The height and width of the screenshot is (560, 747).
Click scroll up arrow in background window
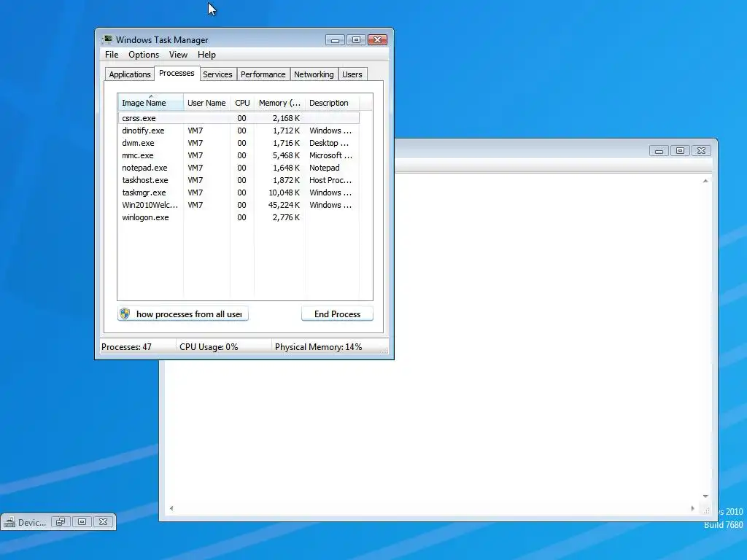(x=705, y=181)
